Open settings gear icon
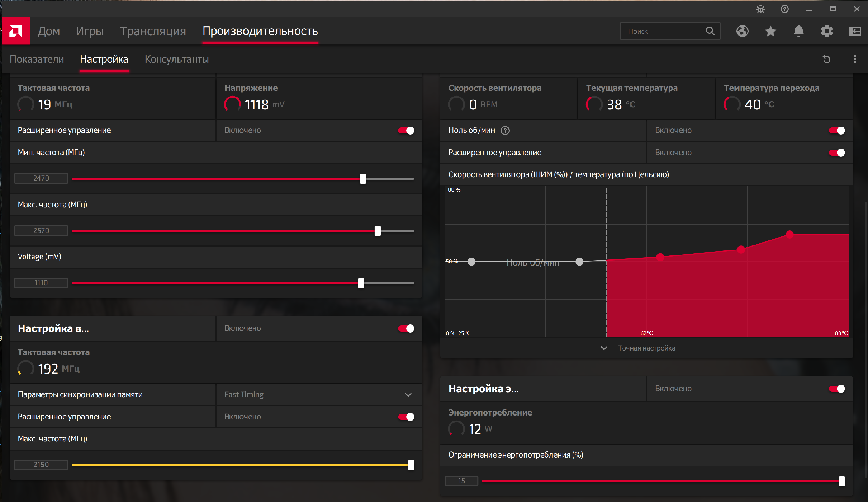 (x=827, y=31)
